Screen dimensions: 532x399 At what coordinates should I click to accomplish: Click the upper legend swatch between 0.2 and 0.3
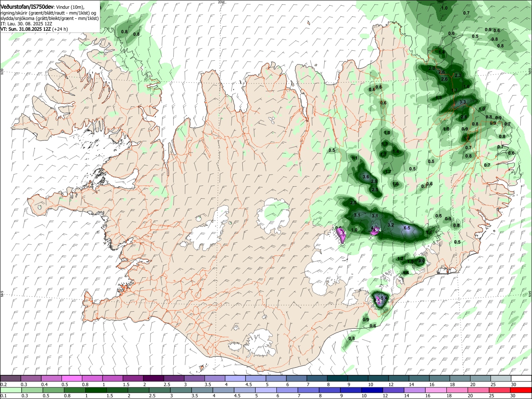10,378
